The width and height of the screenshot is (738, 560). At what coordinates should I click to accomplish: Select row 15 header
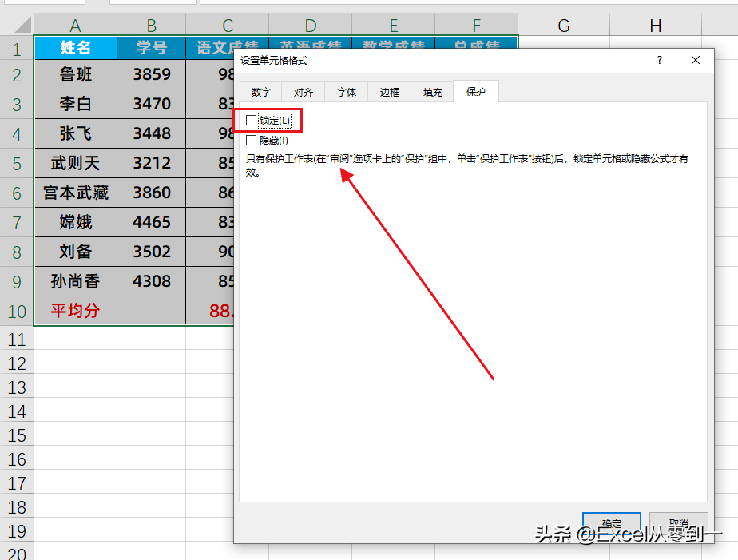tap(17, 435)
